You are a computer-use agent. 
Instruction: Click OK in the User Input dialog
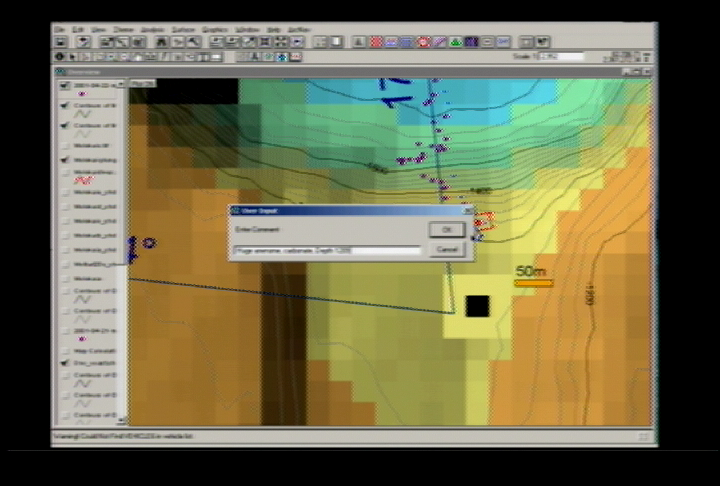tap(446, 230)
